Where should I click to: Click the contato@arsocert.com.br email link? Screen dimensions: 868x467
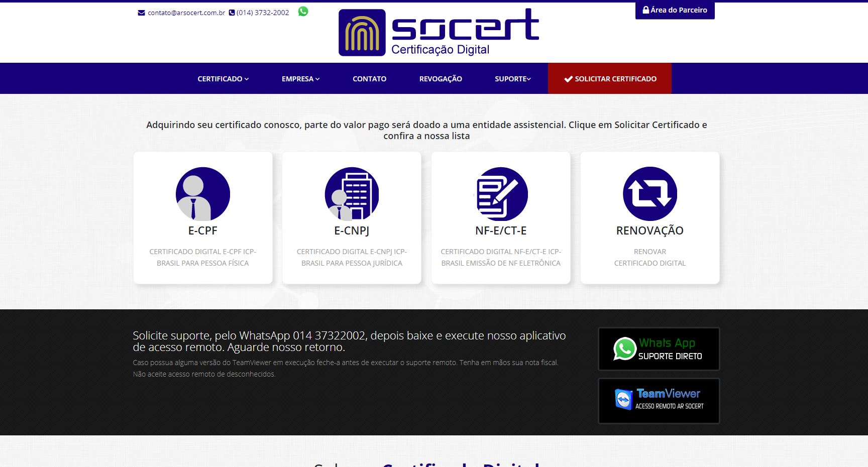point(186,13)
